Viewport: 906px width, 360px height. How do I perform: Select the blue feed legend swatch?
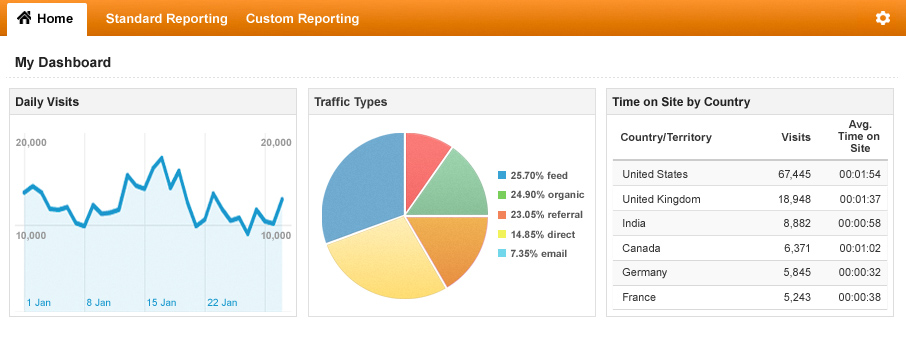pyautogui.click(x=502, y=175)
